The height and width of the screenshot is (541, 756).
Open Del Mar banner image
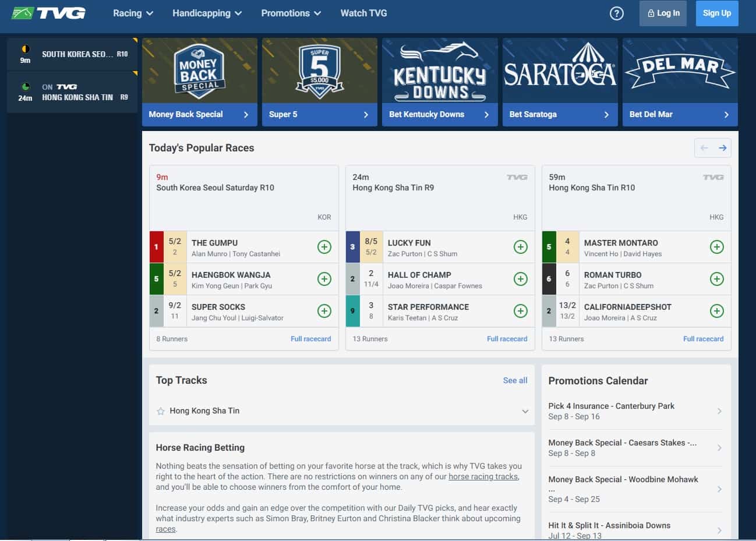[680, 70]
